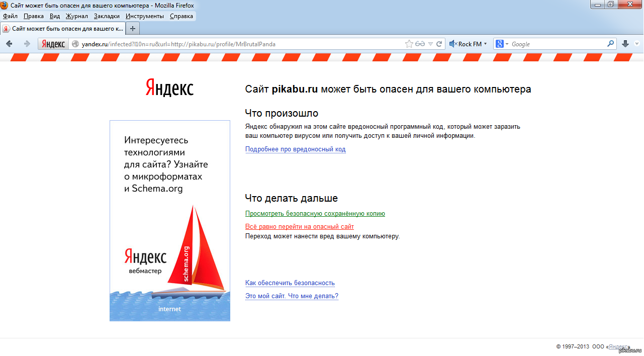This screenshot has height=356, width=644.
Task: Open the Инструменты menu
Action: pos(145,16)
